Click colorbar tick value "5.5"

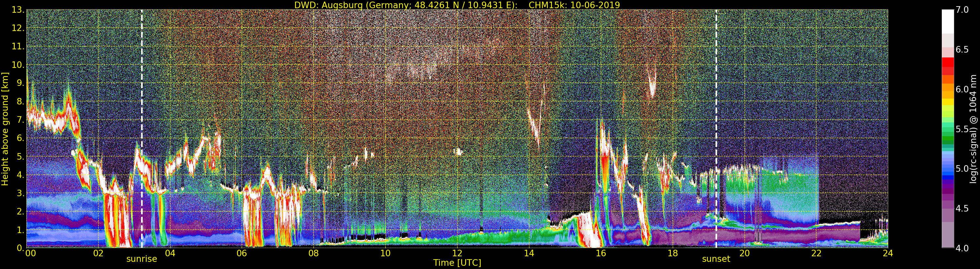(x=962, y=129)
